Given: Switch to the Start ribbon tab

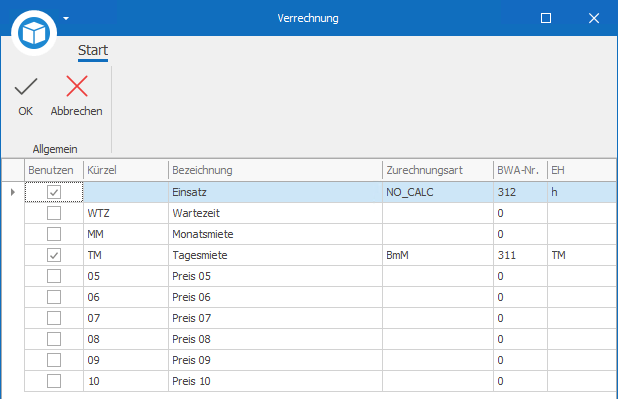Looking at the screenshot, I should tap(93, 50).
